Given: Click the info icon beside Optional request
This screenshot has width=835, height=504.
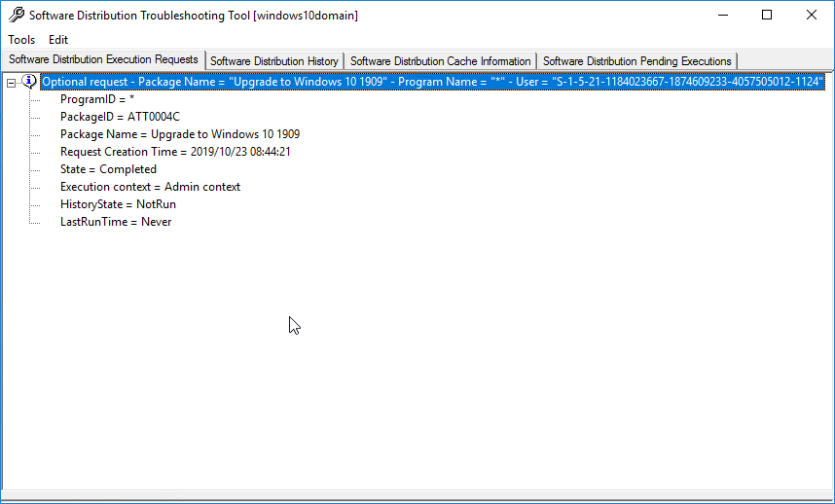Looking at the screenshot, I should [x=29, y=82].
